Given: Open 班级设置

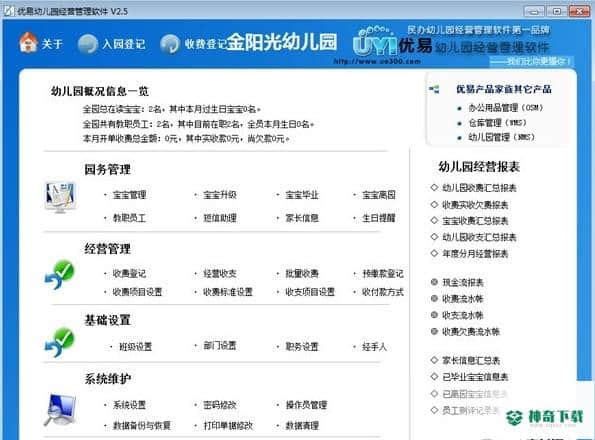Looking at the screenshot, I should coord(135,347).
